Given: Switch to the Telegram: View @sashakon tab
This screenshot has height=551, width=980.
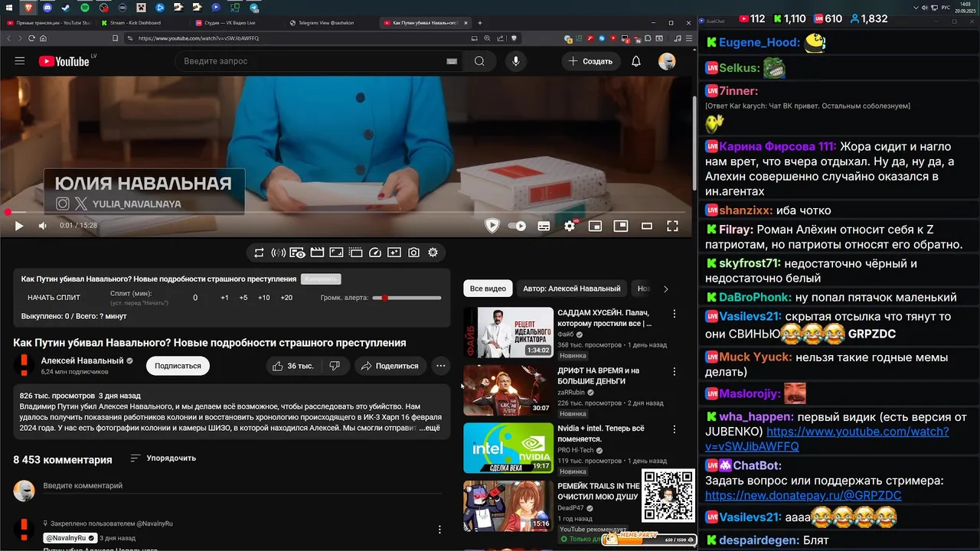Looking at the screenshot, I should (x=328, y=23).
